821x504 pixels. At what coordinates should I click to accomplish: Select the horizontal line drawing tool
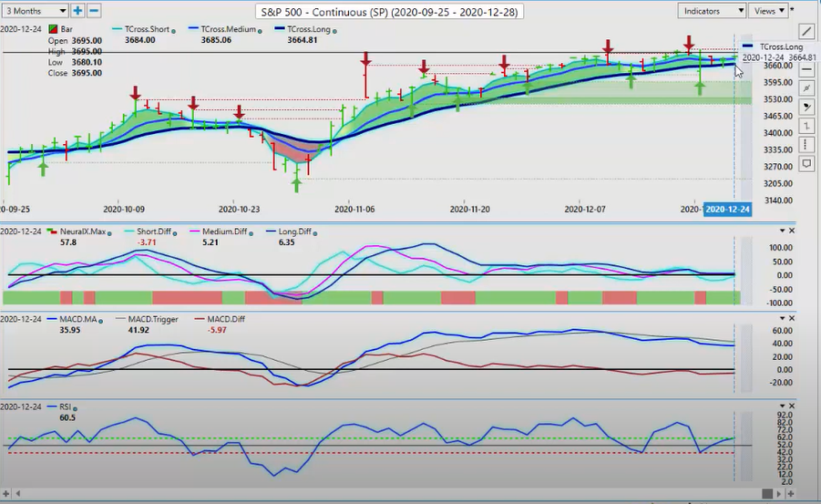(806, 69)
